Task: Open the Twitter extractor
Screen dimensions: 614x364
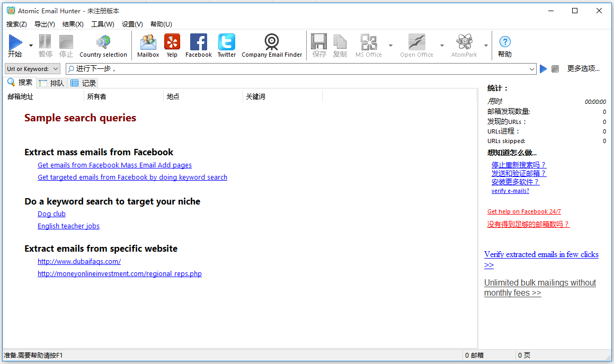Action: tap(227, 46)
